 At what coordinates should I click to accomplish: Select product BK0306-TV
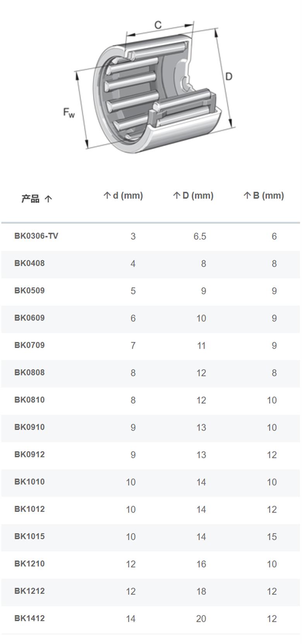coord(36,236)
